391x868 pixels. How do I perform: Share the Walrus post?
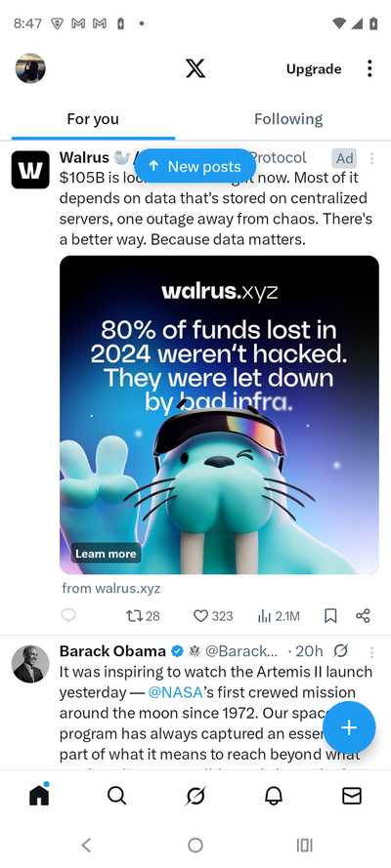pos(364,616)
